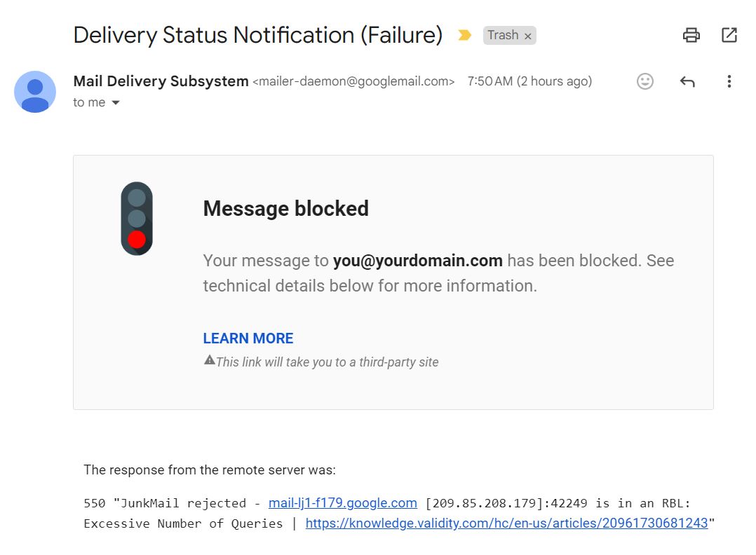This screenshot has width=756, height=555.
Task: Open email in new window icon
Action: click(729, 35)
